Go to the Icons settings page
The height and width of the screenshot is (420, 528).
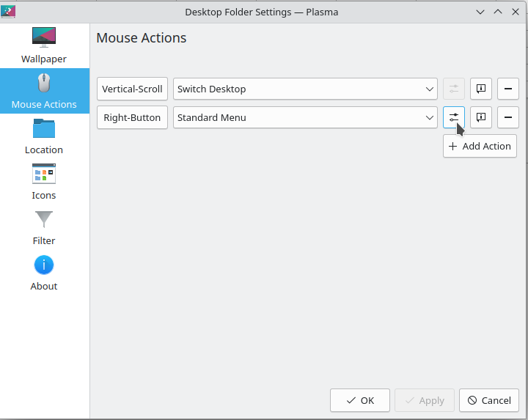pyautogui.click(x=44, y=182)
